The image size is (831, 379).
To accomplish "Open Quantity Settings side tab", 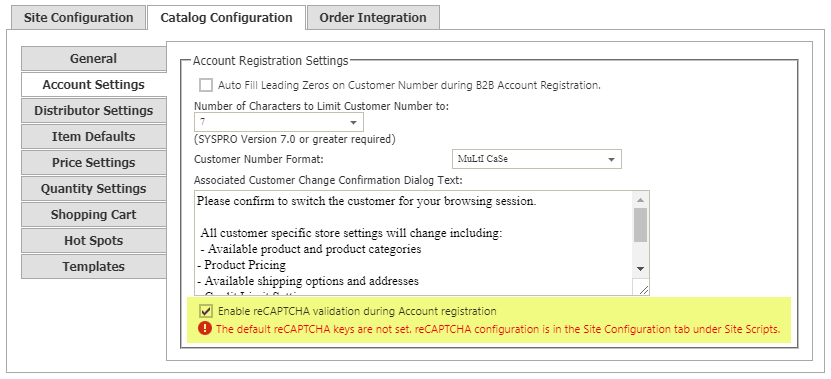I will pos(93,189).
